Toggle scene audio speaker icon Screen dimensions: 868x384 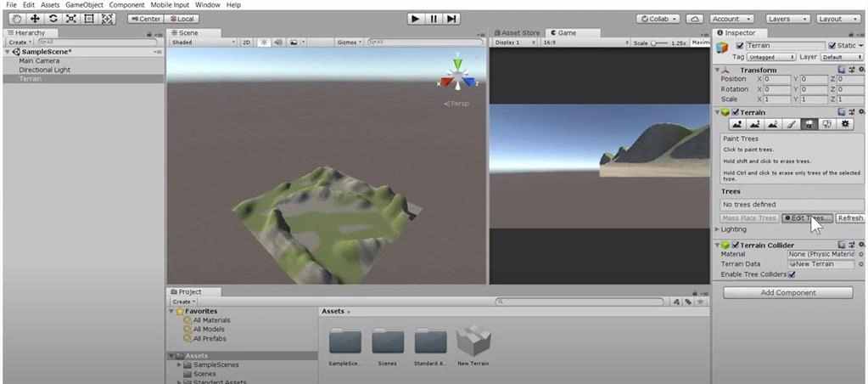click(x=278, y=42)
